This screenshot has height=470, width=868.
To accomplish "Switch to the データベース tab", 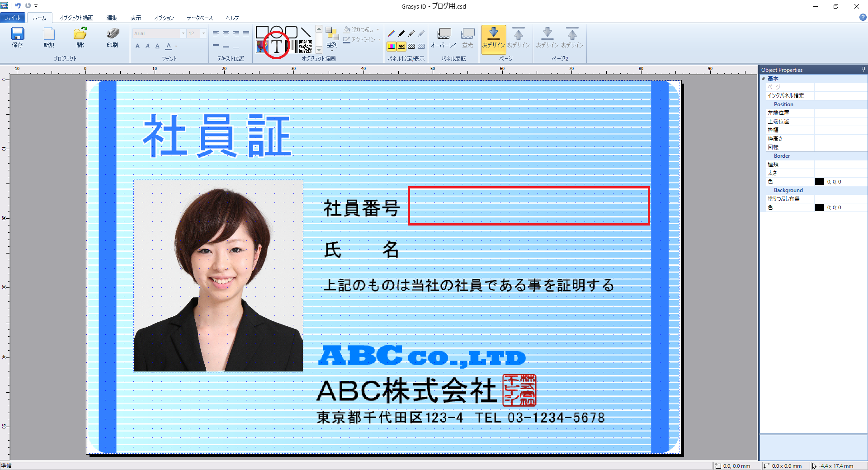I will pyautogui.click(x=200, y=18).
